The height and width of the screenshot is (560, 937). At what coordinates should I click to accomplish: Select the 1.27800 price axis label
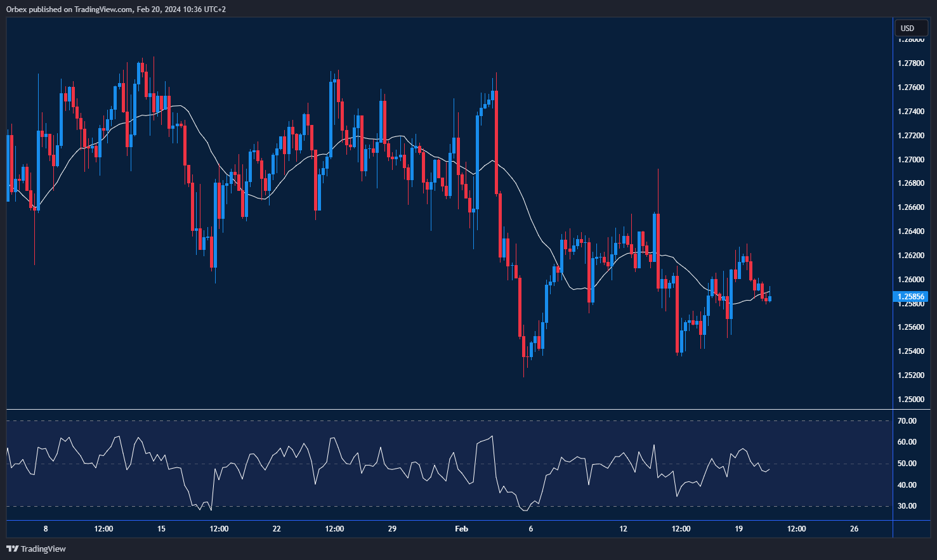tap(910, 63)
